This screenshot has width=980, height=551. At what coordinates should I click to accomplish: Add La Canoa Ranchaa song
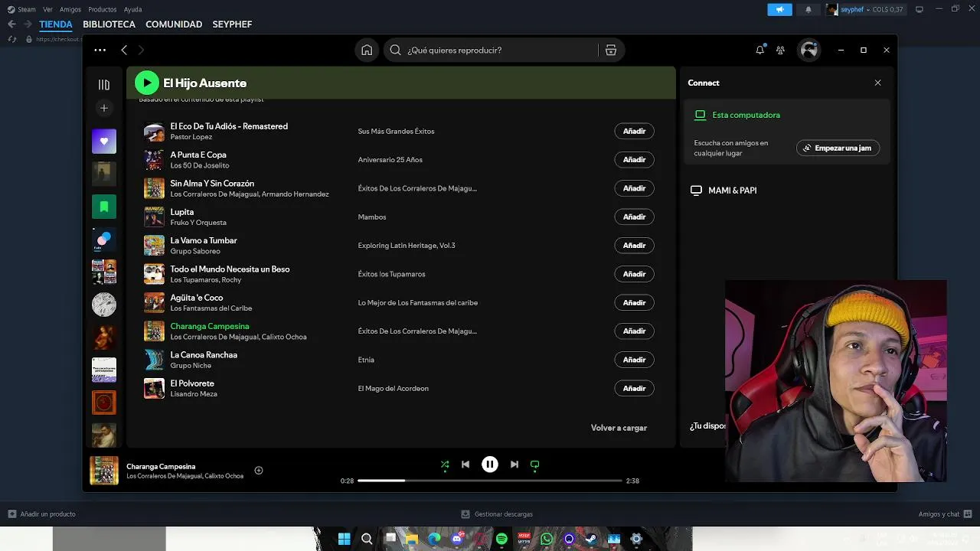click(x=634, y=360)
